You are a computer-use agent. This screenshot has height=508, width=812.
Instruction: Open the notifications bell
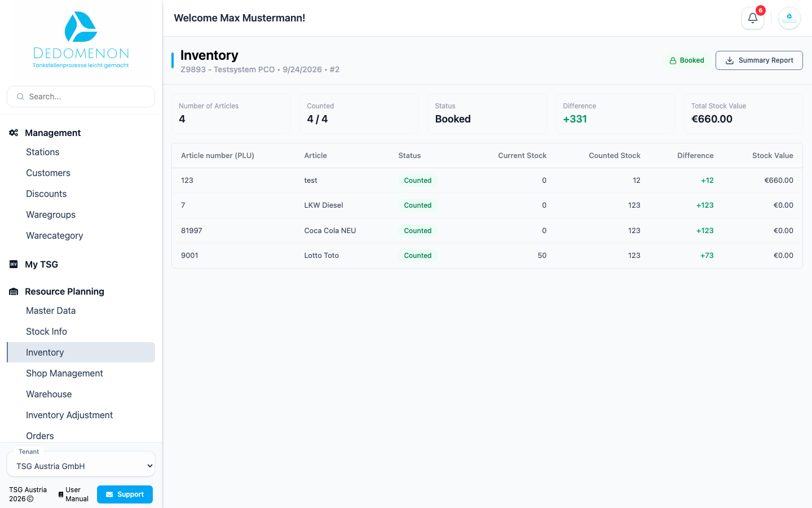click(752, 18)
